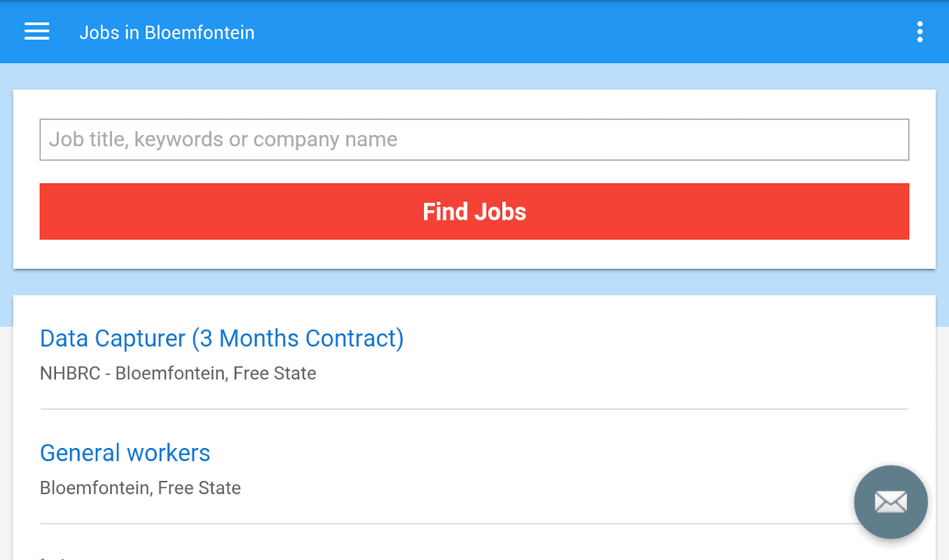Screen dimensions: 949x560
Task: Click white padding below the Find Jobs button
Action: (x=474, y=254)
